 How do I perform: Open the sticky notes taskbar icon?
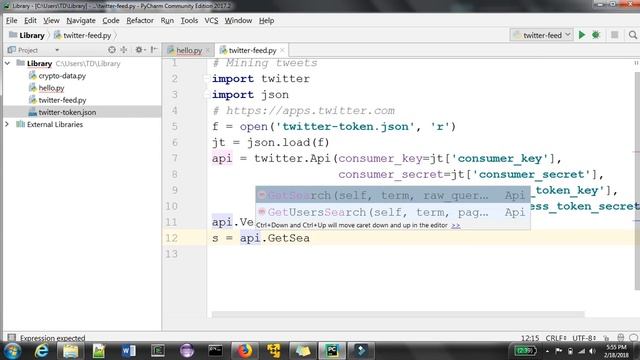point(302,351)
